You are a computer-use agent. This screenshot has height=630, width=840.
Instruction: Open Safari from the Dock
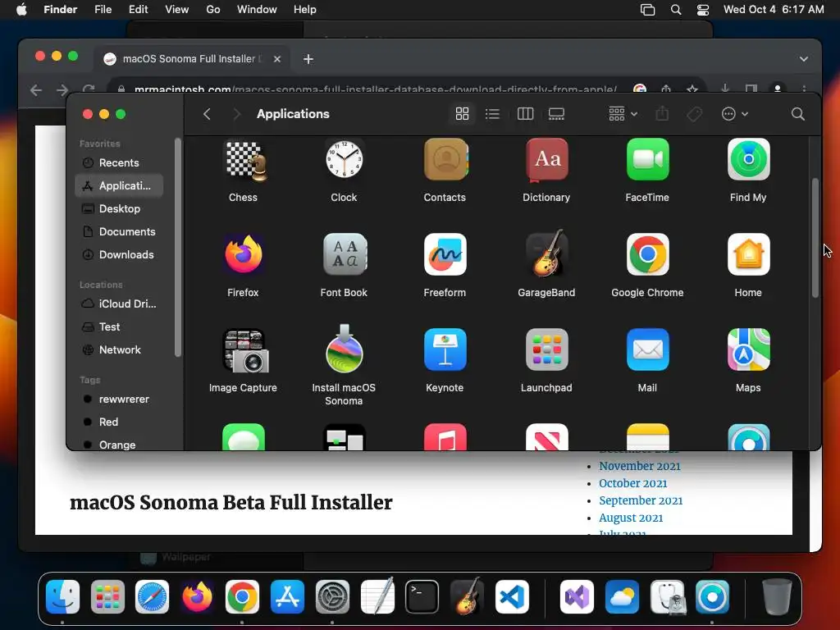[x=152, y=596]
